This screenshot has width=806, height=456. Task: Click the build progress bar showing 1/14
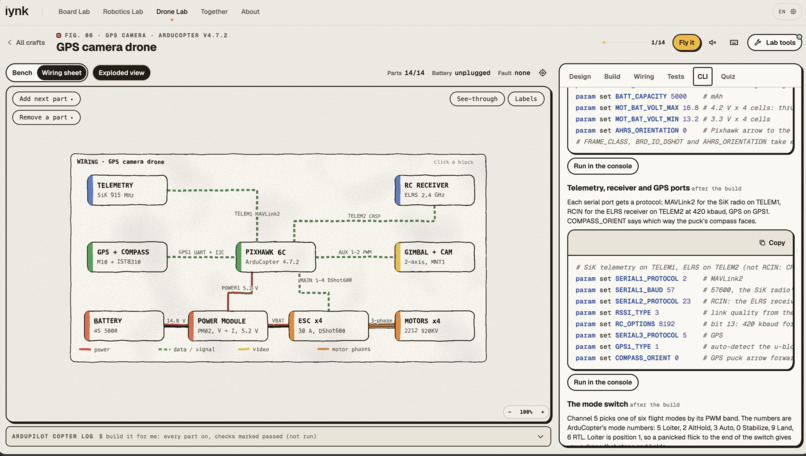click(625, 43)
